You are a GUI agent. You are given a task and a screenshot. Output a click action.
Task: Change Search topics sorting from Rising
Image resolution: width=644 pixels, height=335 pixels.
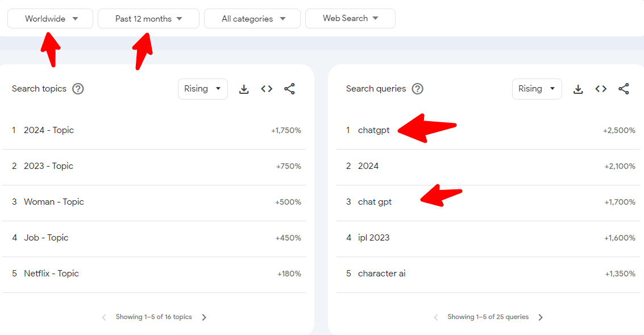click(x=203, y=89)
